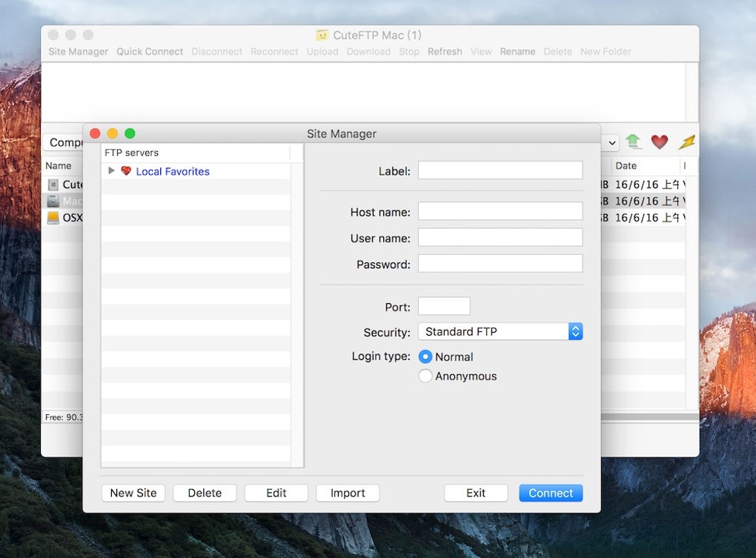Click Upload in the toolbar
The image size is (756, 558).
[322, 52]
